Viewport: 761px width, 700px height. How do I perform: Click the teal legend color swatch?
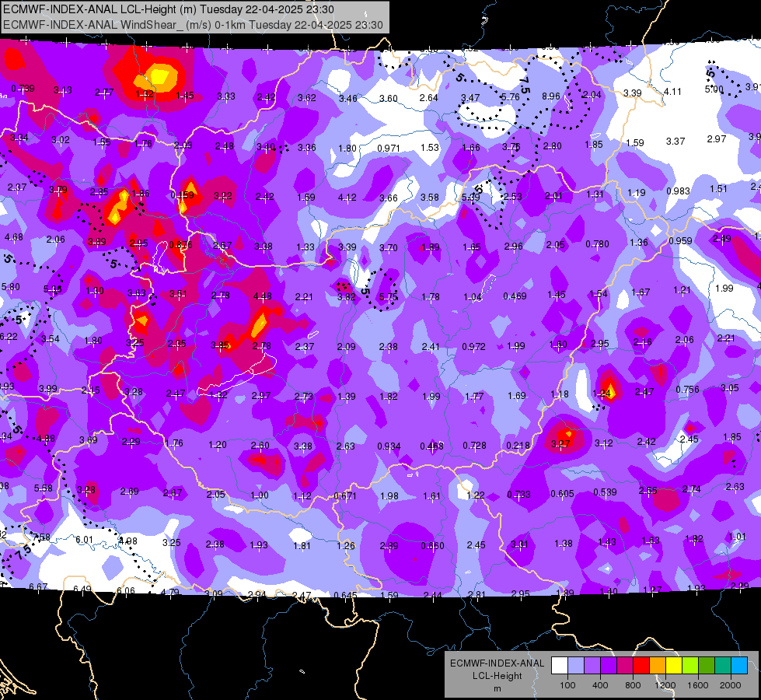[x=723, y=666]
